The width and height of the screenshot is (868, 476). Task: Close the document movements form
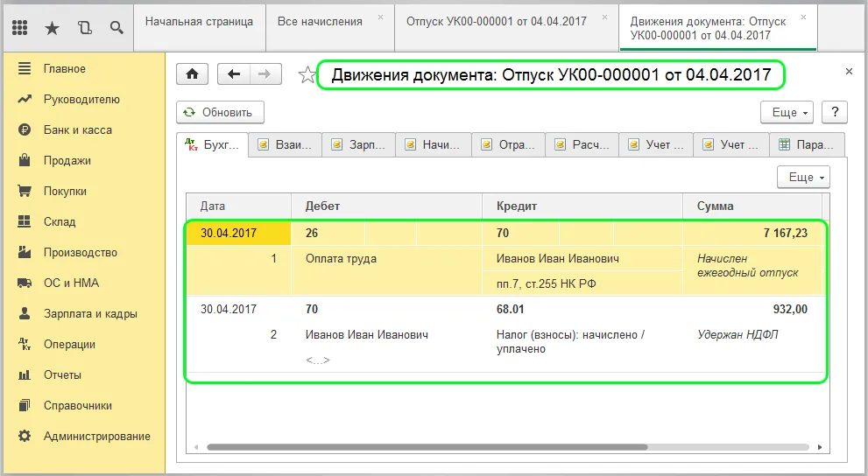coord(849,72)
